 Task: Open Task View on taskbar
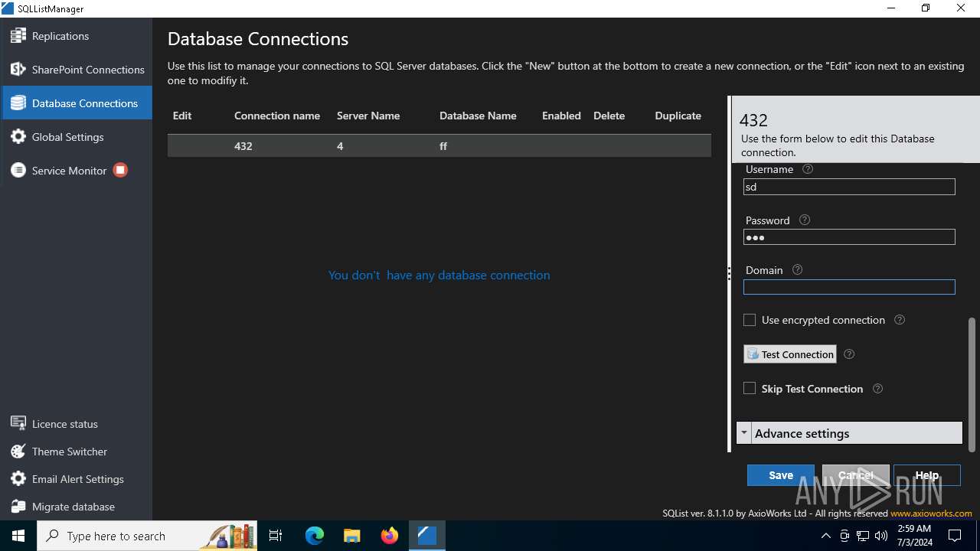pos(276,536)
